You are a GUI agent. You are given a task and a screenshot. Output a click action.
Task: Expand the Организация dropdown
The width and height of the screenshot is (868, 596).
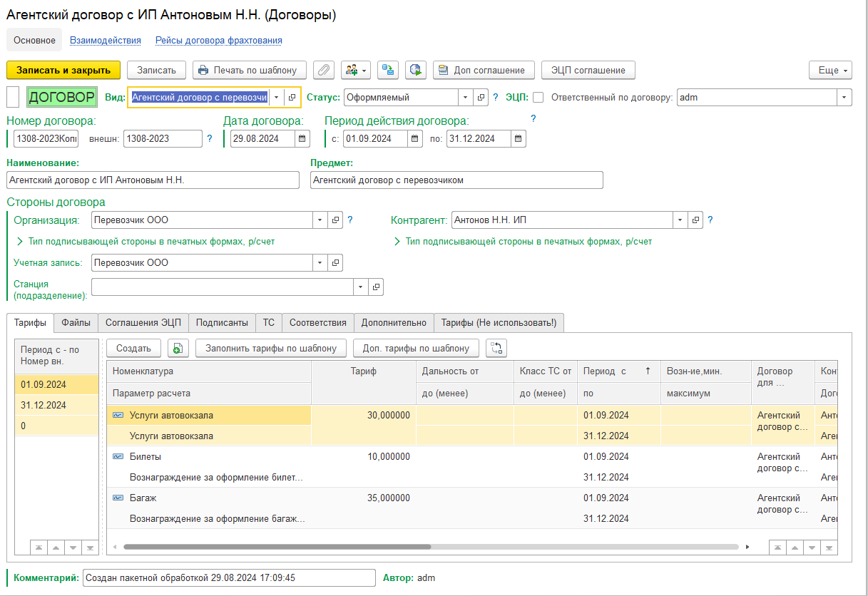coord(320,220)
